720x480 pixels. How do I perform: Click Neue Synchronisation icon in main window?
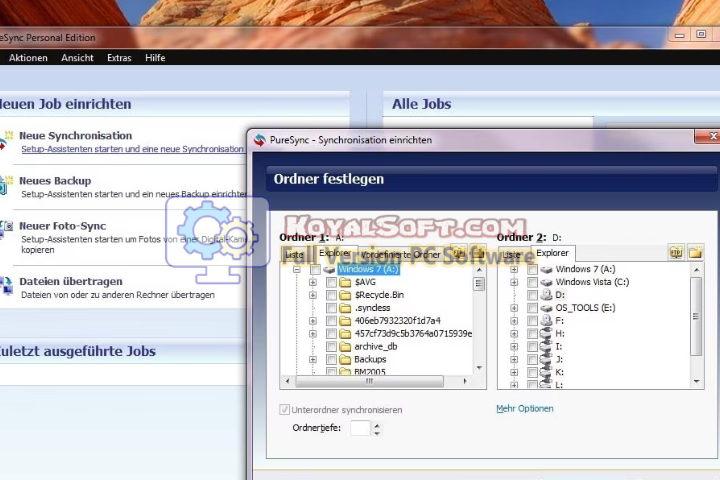pyautogui.click(x=6, y=141)
